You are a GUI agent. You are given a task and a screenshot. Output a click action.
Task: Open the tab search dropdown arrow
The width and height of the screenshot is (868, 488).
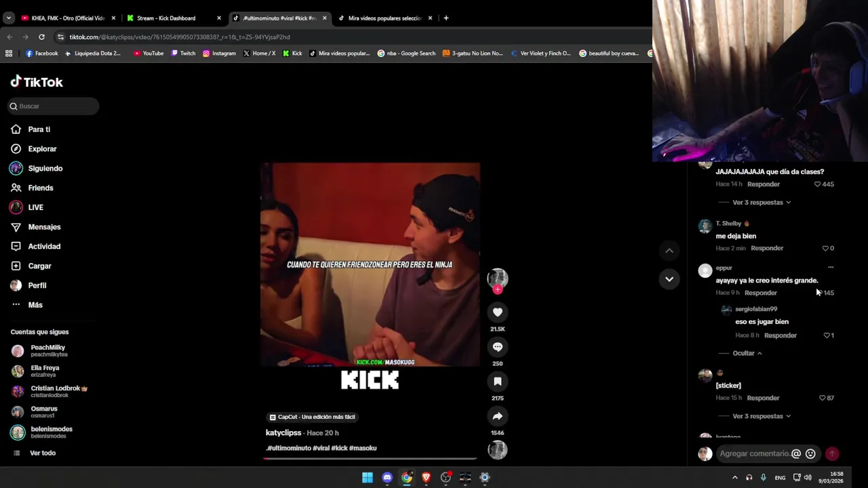[8, 18]
